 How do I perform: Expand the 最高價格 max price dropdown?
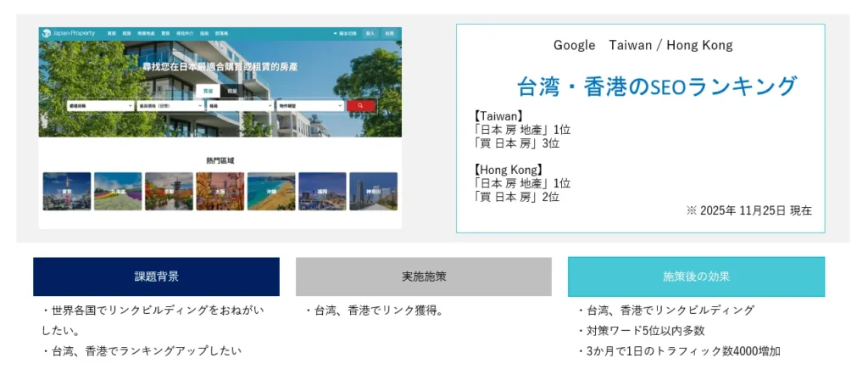(170, 105)
